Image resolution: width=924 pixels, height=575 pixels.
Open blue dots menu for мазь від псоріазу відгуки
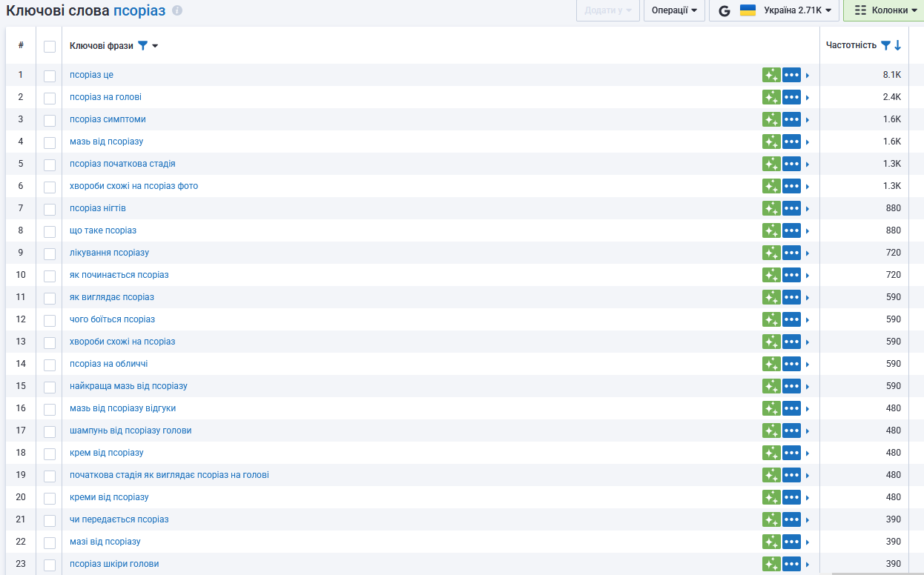coord(791,408)
